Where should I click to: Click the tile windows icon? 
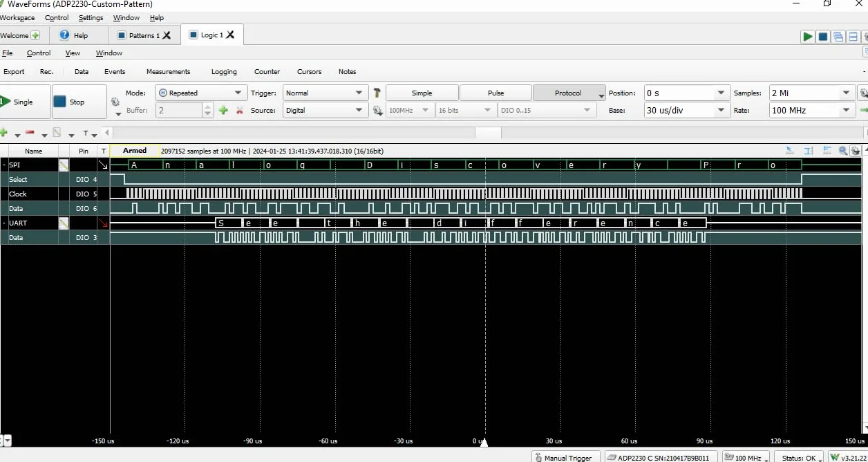pyautogui.click(x=854, y=37)
